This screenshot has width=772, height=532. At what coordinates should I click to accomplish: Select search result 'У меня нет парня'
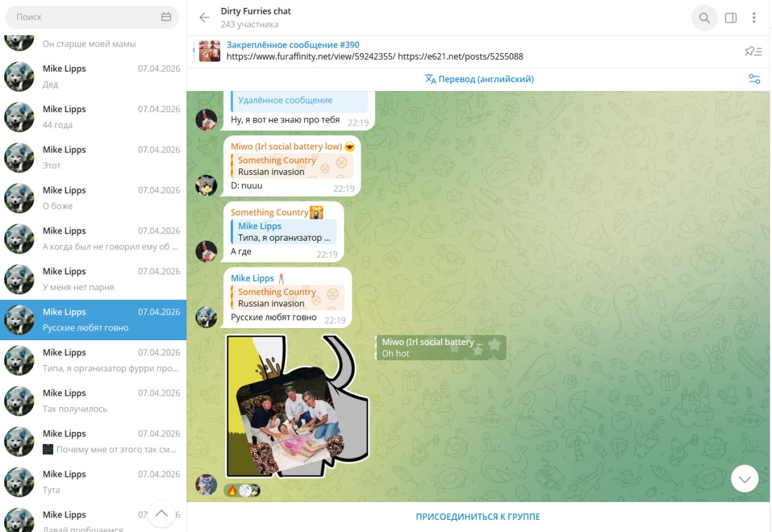click(93, 279)
